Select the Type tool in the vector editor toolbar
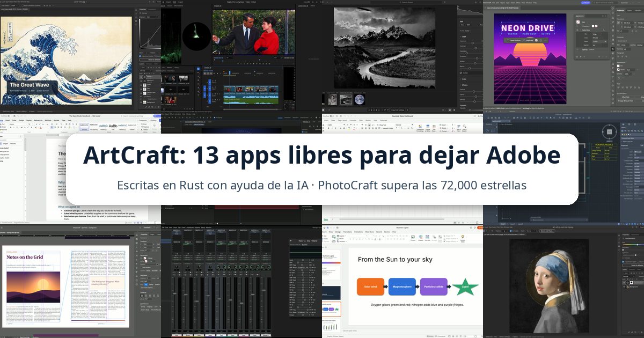This screenshot has height=338, width=644. 613,77
